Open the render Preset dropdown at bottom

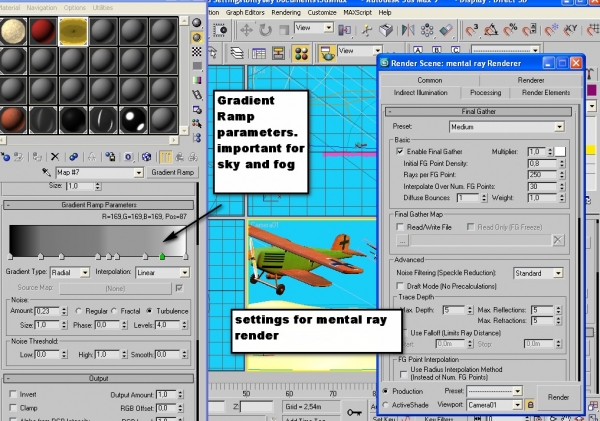coord(495,391)
